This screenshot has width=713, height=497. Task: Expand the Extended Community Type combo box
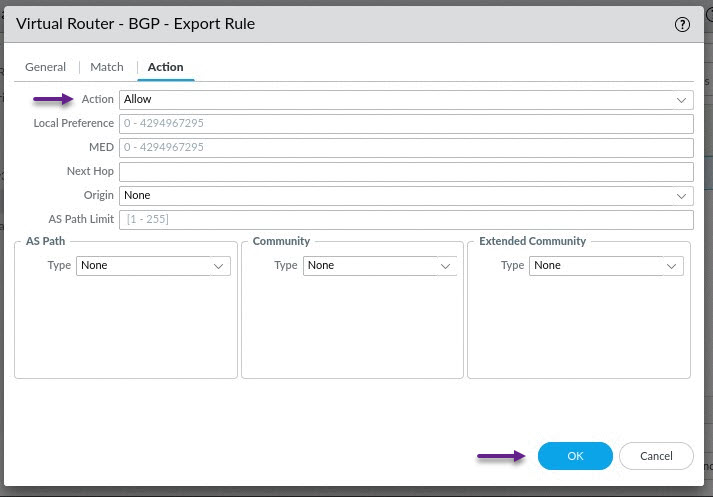(606, 266)
